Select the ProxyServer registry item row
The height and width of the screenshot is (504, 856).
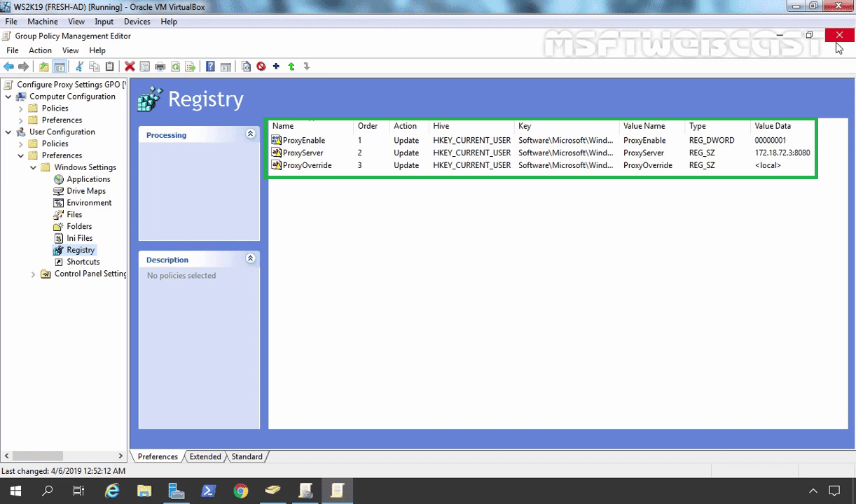[x=541, y=153]
